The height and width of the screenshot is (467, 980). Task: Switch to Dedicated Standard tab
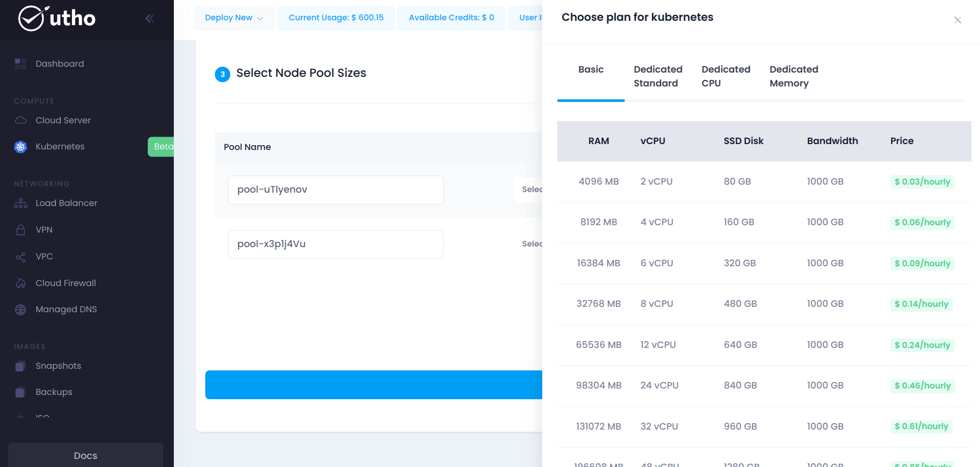(x=658, y=76)
